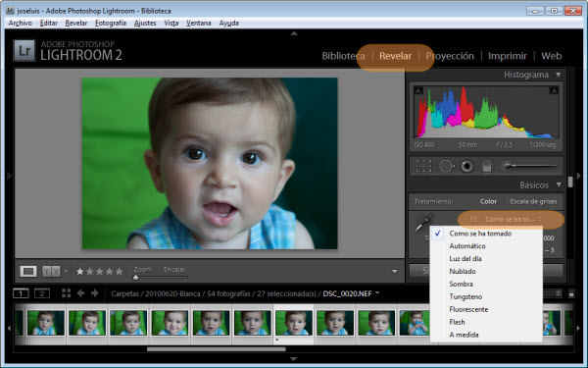This screenshot has width=588, height=368.
Task: Click the main window 1 button
Action: pos(21,293)
